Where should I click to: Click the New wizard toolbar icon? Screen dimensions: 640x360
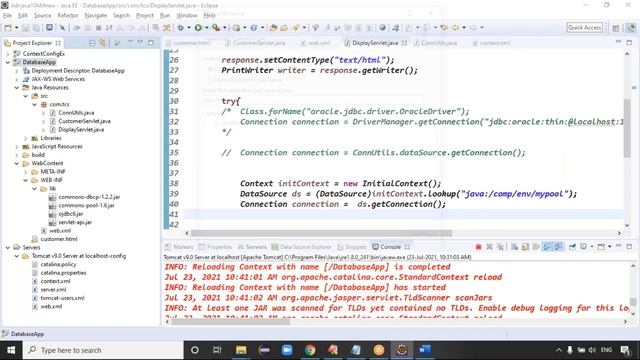(x=8, y=27)
